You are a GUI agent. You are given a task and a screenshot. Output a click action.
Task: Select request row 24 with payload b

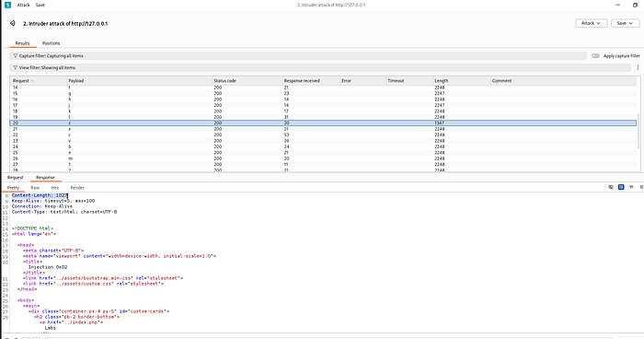[323, 146]
